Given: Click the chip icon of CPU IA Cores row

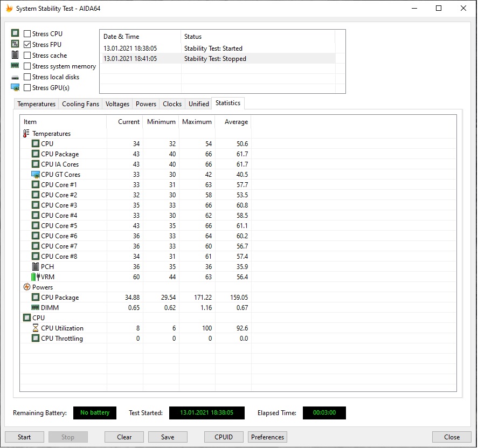Looking at the screenshot, I should click(x=36, y=164).
